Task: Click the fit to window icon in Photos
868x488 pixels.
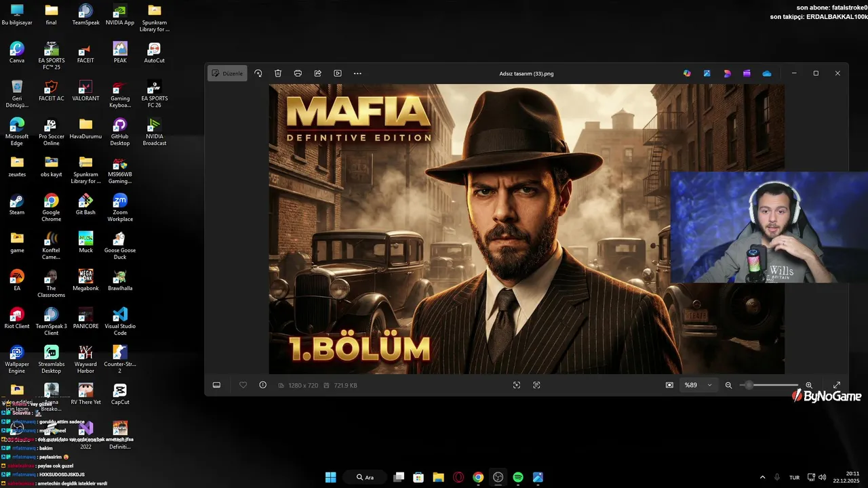Action: click(669, 385)
